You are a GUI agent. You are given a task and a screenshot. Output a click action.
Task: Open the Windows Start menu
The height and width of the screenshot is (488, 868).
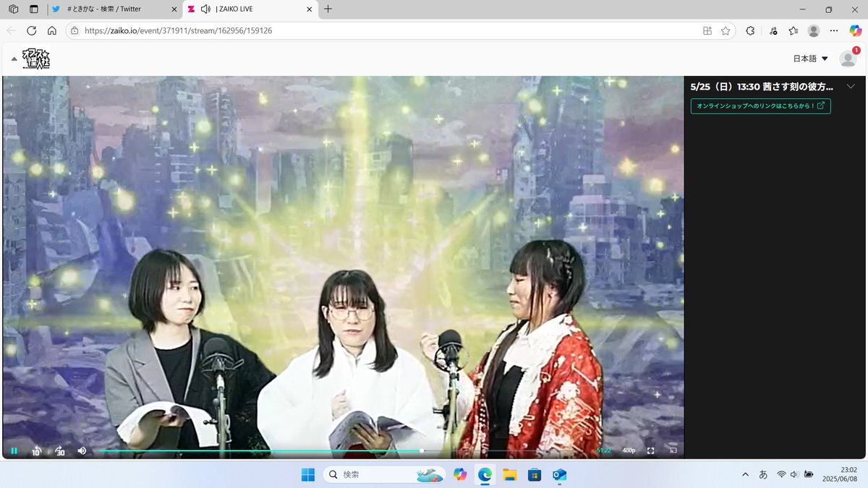tap(308, 474)
